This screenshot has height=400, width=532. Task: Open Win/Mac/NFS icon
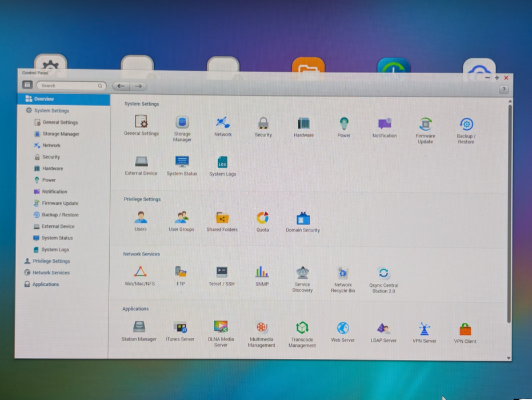[x=140, y=272]
